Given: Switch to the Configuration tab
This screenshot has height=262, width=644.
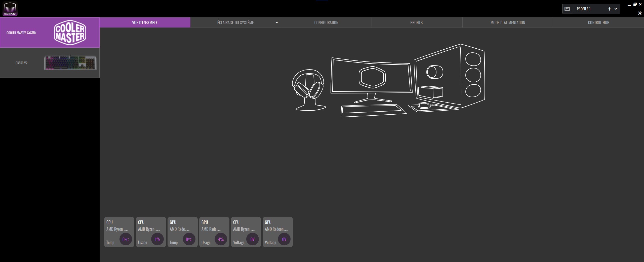Looking at the screenshot, I should tap(326, 23).
